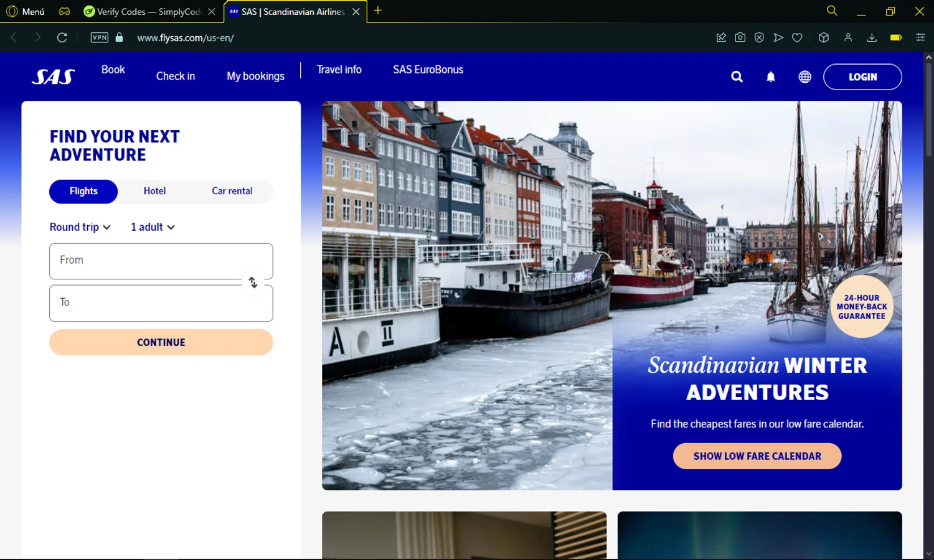Open the hotel room promo thumbnail

click(x=464, y=535)
